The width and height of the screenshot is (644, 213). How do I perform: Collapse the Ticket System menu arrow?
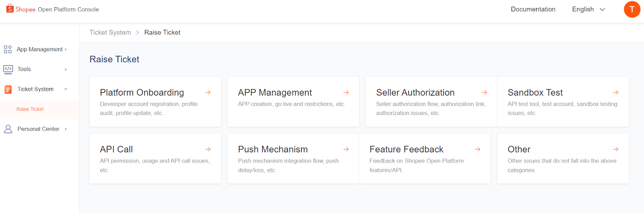point(66,89)
